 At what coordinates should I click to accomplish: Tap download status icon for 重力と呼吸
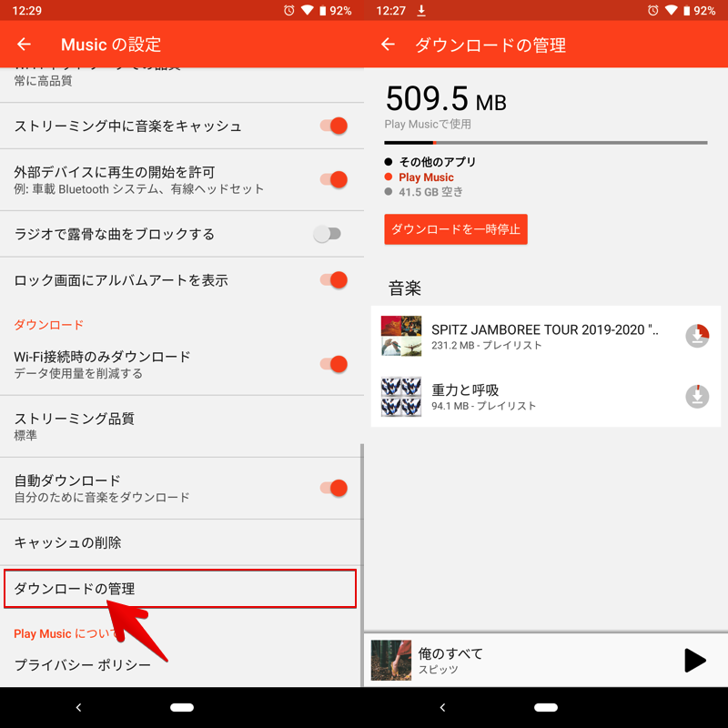point(697,397)
